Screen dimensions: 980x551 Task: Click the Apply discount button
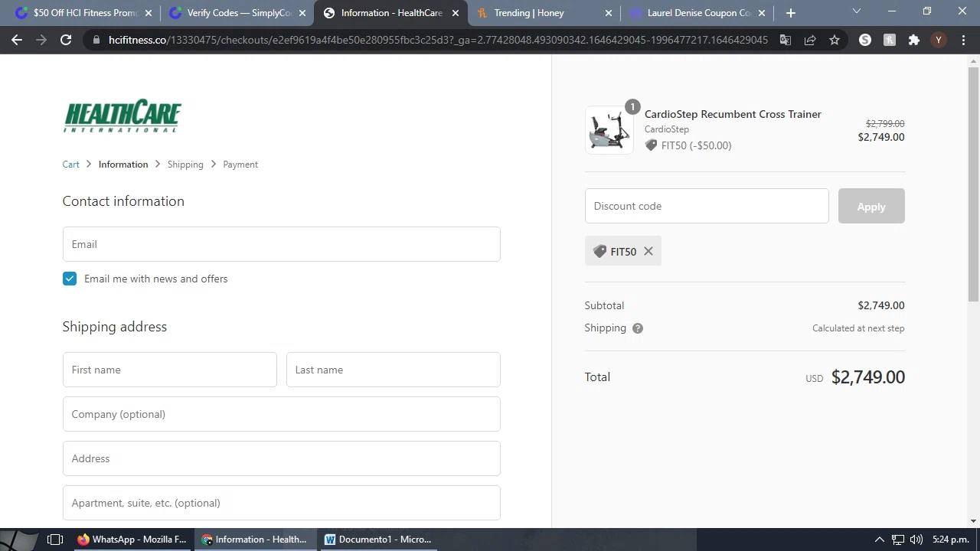[x=871, y=206]
